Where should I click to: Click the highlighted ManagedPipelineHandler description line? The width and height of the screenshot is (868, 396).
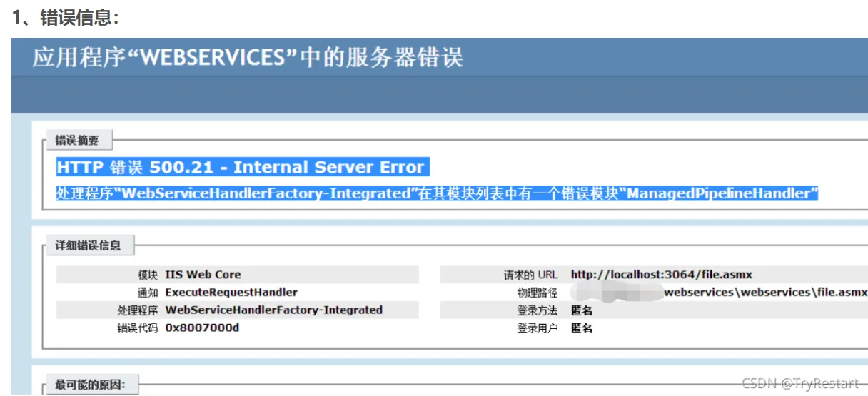(437, 193)
